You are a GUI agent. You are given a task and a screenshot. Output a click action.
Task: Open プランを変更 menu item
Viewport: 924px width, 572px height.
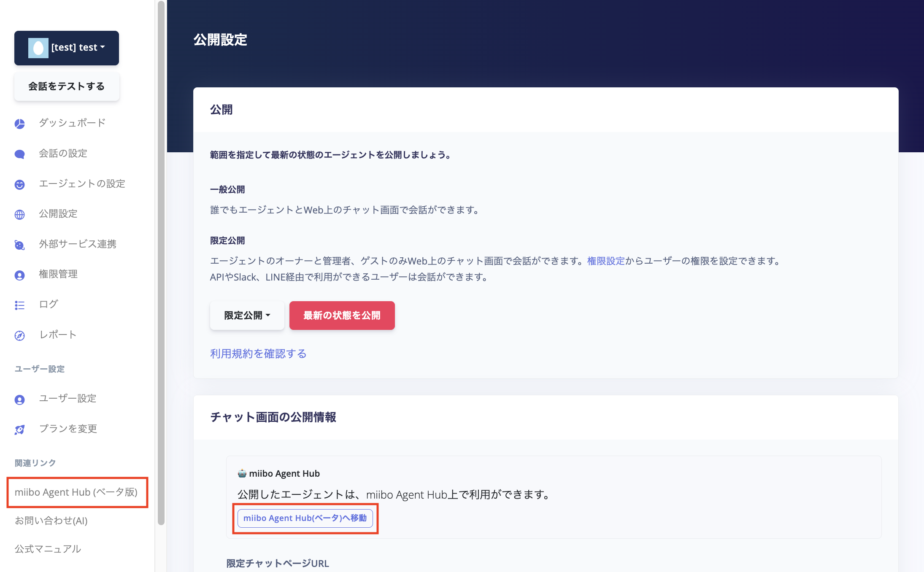pos(68,429)
